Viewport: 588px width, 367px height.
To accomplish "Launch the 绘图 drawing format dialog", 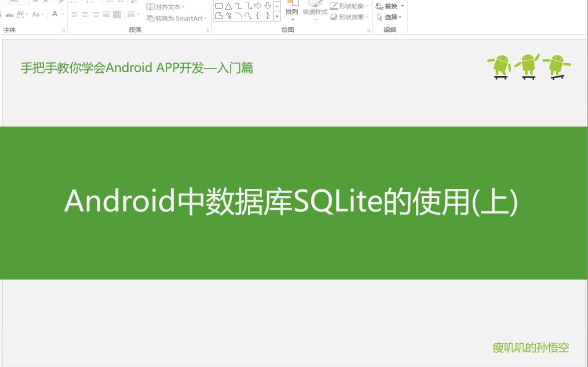I will point(368,31).
